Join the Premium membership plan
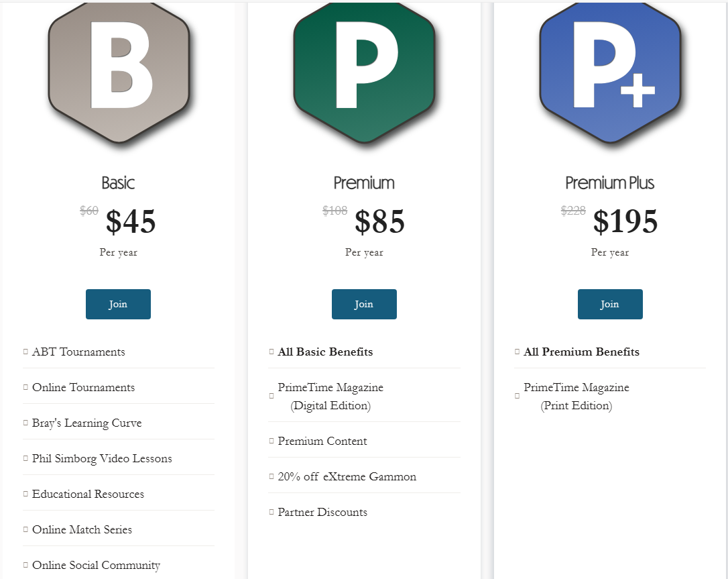 coord(364,305)
